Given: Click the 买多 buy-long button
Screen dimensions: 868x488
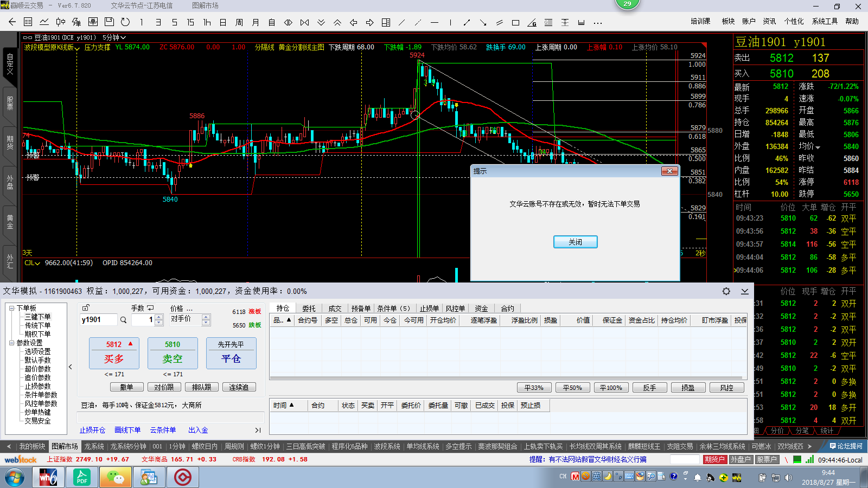Looking at the screenshot, I should pyautogui.click(x=114, y=353).
